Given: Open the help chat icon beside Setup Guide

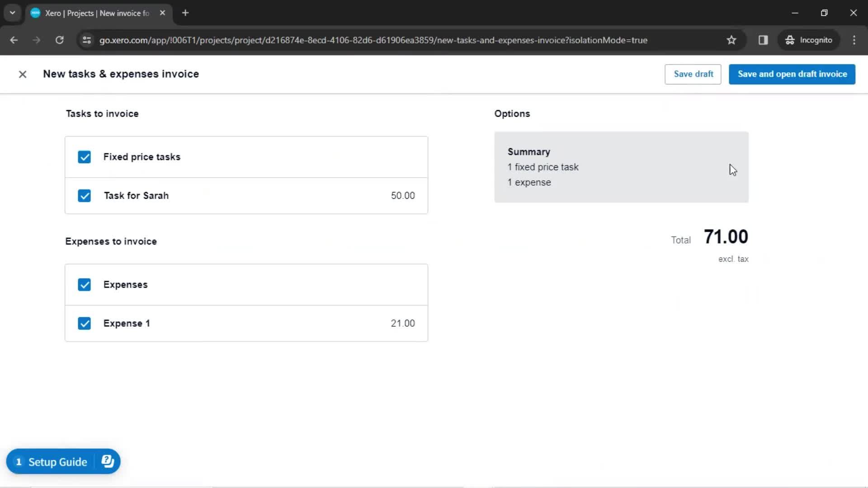Looking at the screenshot, I should point(108,461).
